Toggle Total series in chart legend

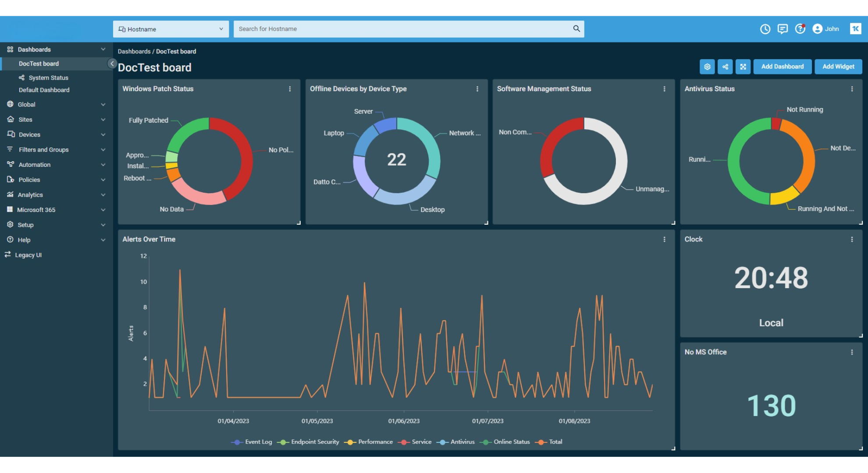click(555, 442)
